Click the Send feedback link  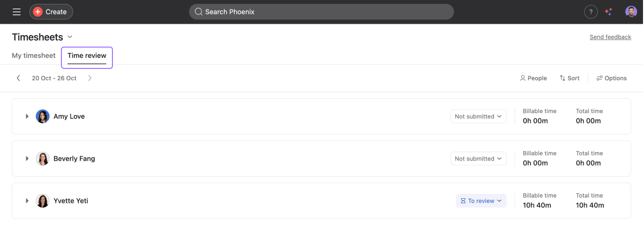[x=610, y=37]
